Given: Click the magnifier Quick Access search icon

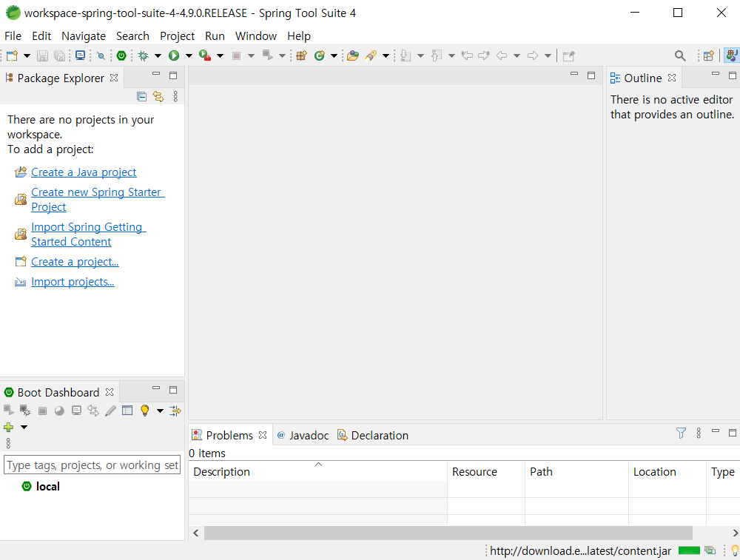Looking at the screenshot, I should (680, 55).
